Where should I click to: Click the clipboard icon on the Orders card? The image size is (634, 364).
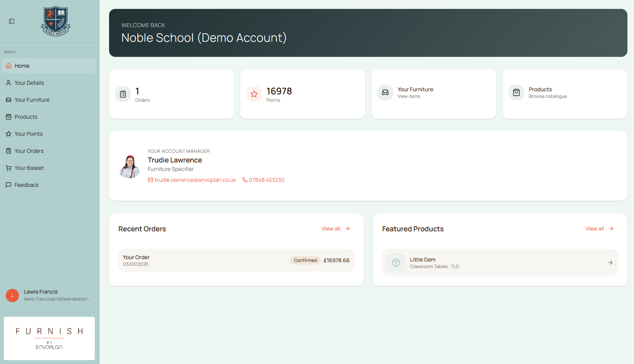click(123, 94)
